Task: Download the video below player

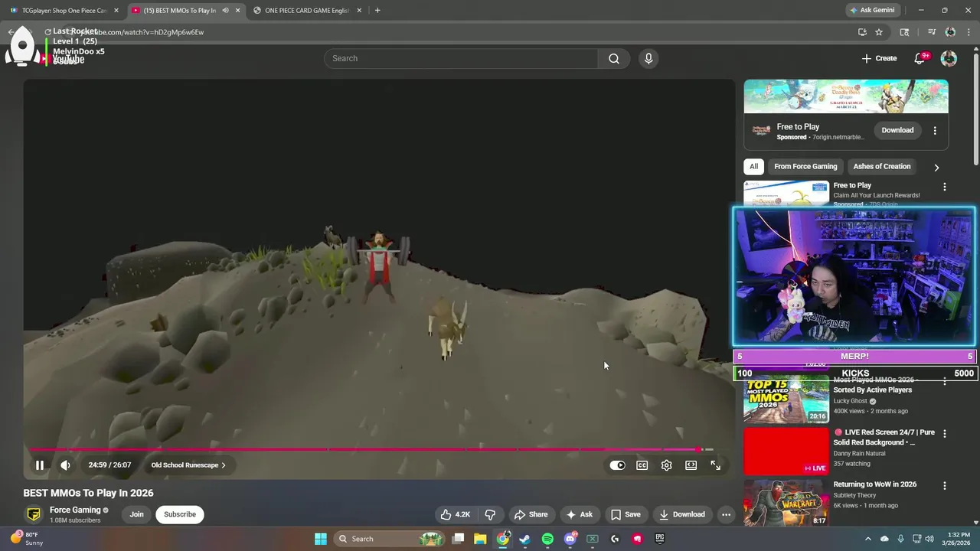Action: pyautogui.click(x=682, y=514)
